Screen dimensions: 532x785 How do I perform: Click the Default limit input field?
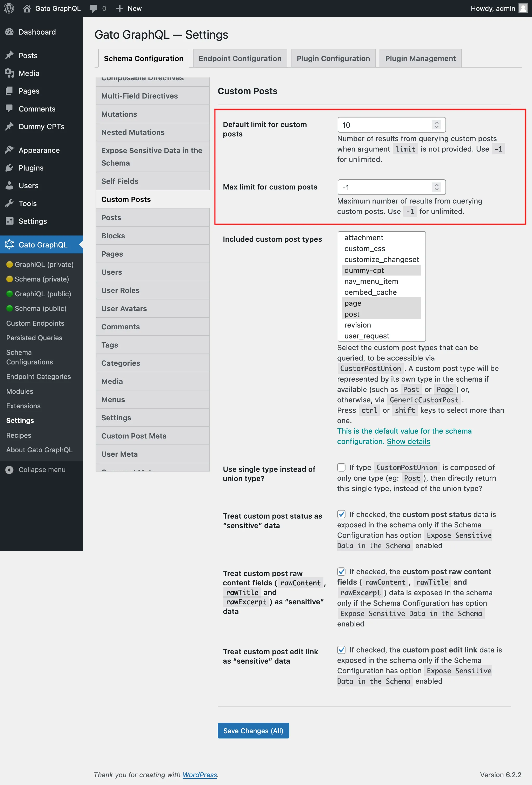[x=391, y=124]
